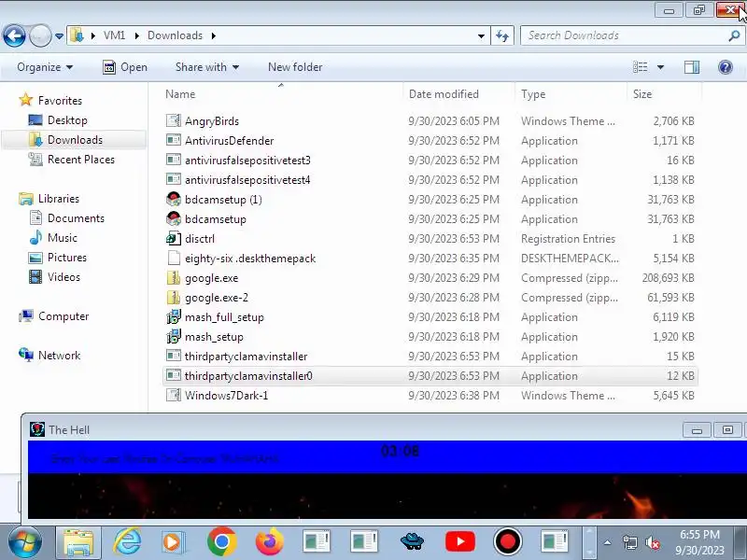747x560 pixels.
Task: Select thirdpartyclamavinstaller0 file name
Action: tap(248, 376)
